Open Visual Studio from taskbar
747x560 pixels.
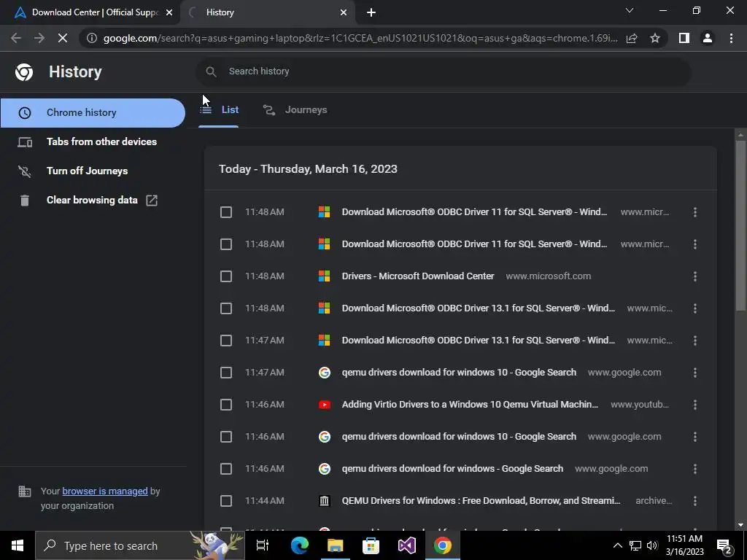407,545
